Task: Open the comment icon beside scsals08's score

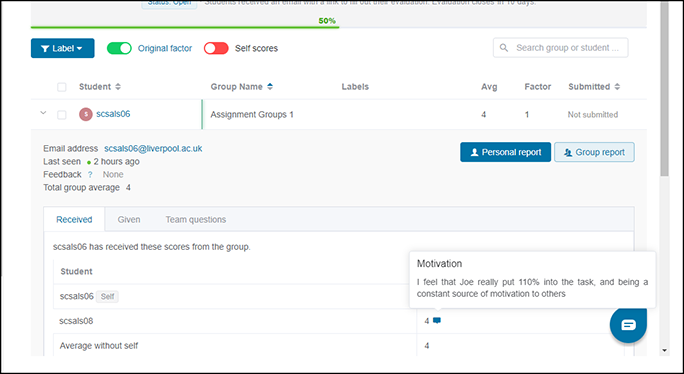Action: pyautogui.click(x=437, y=321)
